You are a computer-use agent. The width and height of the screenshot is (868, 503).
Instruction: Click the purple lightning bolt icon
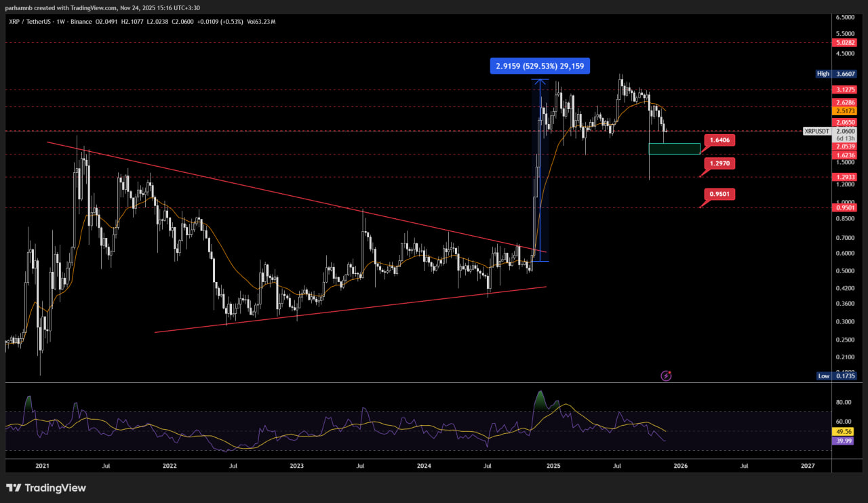tap(666, 376)
